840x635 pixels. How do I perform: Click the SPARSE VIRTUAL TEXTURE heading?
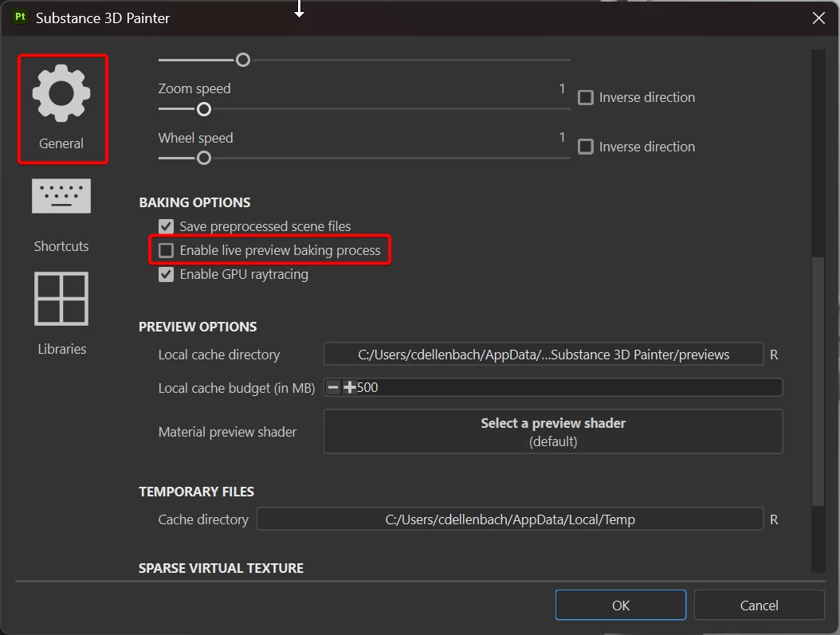pyautogui.click(x=221, y=568)
